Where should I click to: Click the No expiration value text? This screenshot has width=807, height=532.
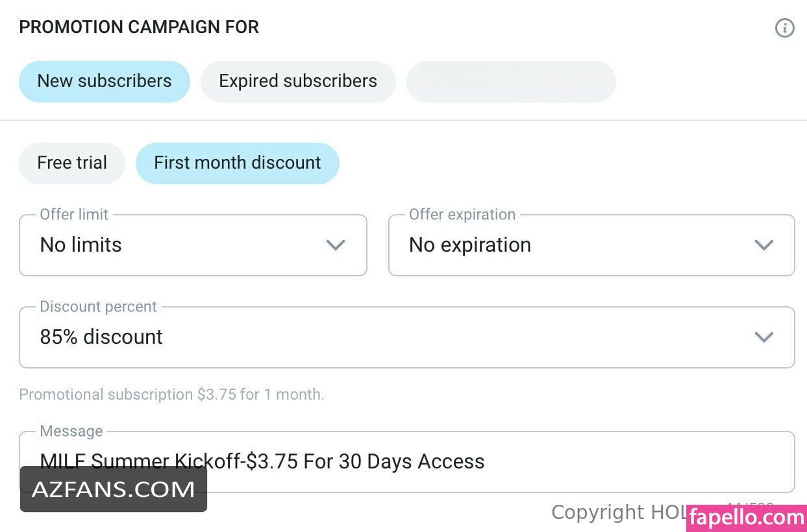click(x=470, y=245)
